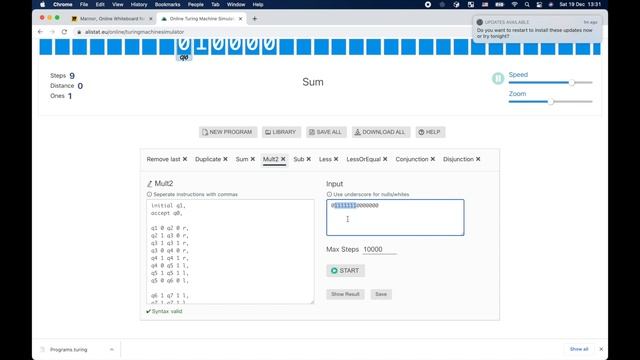Click the Chrome address bar URL
The image size is (640, 360).
(134, 32)
